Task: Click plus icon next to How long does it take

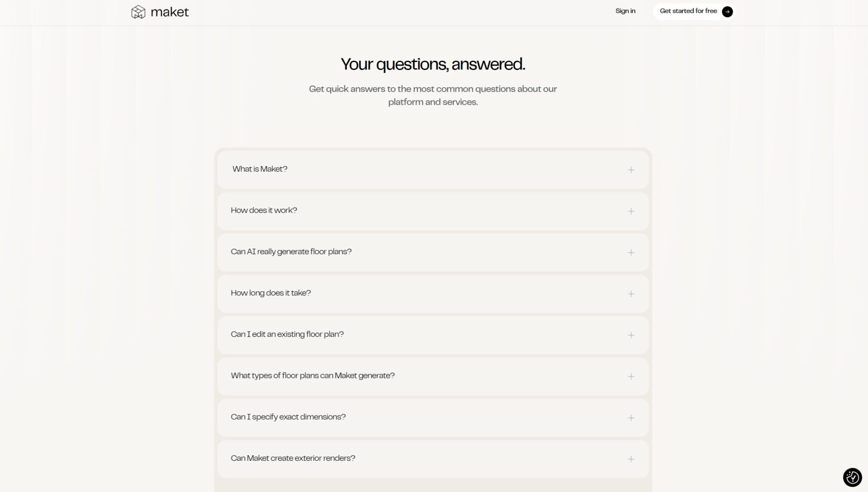Action: 631,294
